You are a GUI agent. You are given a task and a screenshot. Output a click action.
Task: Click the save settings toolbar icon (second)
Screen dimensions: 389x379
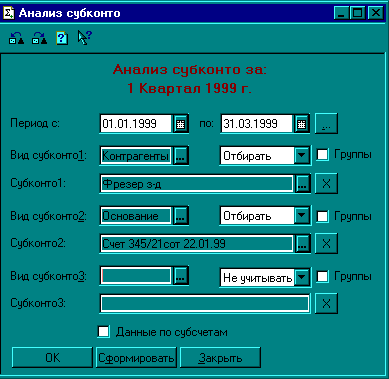(x=39, y=38)
